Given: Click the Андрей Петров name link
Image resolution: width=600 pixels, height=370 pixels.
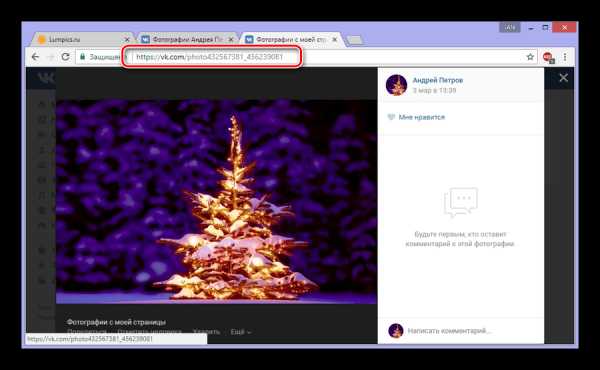Looking at the screenshot, I should pyautogui.click(x=438, y=80).
